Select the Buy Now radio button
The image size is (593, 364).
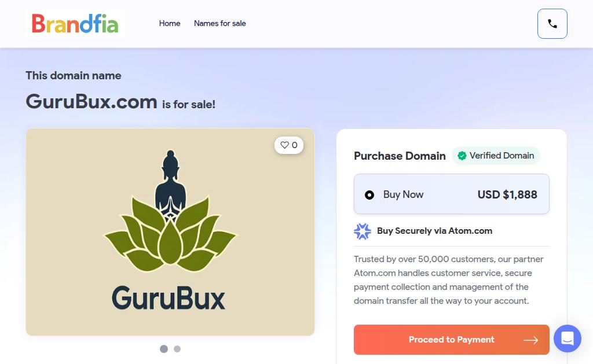pyautogui.click(x=369, y=195)
